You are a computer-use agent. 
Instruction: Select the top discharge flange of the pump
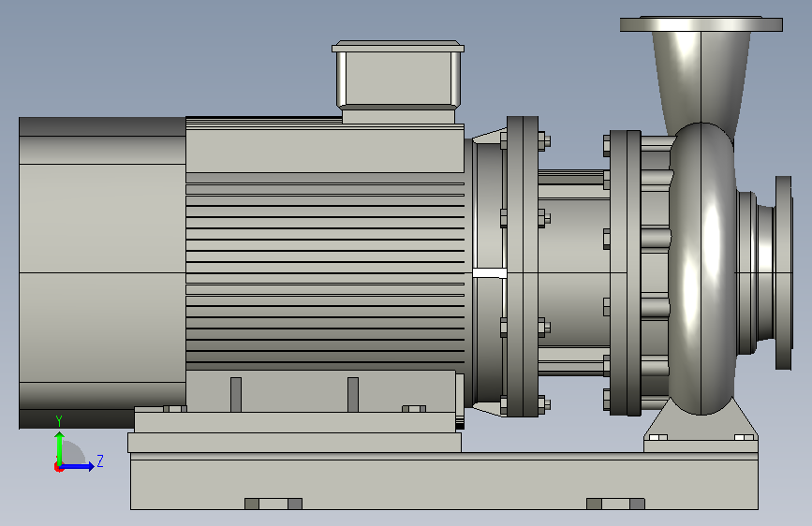pyautogui.click(x=701, y=23)
